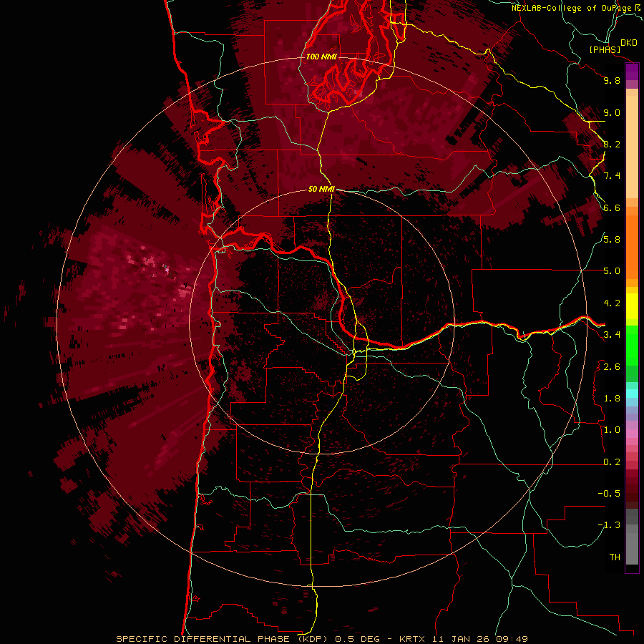This screenshot has height=644, width=644.
Task: Click the 0.5 DEG elevation text
Action: click(x=358, y=639)
